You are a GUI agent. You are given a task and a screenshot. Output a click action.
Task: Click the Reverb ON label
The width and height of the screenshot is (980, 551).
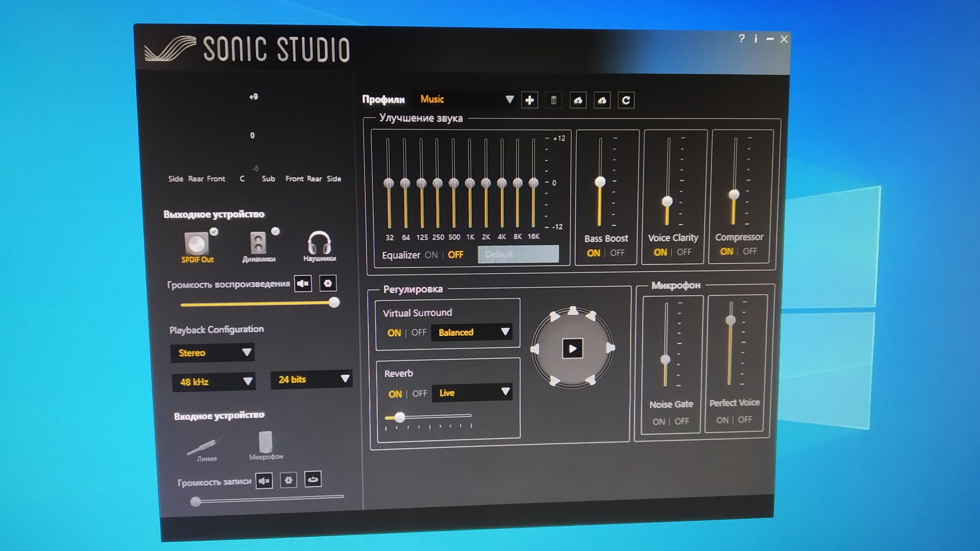pyautogui.click(x=395, y=394)
